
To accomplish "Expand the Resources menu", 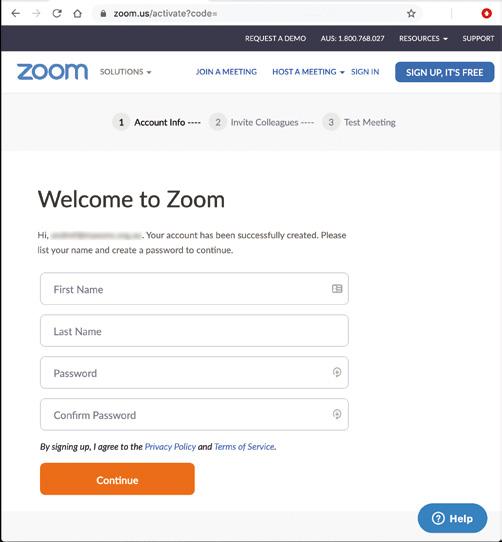I will [x=423, y=38].
